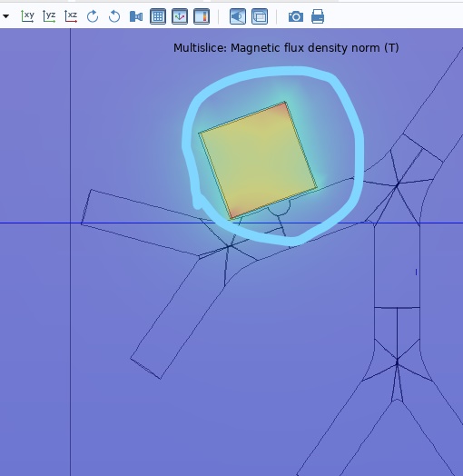Screen dimensions: 463x476
Task: Switch to the yz view
Action: click(49, 16)
